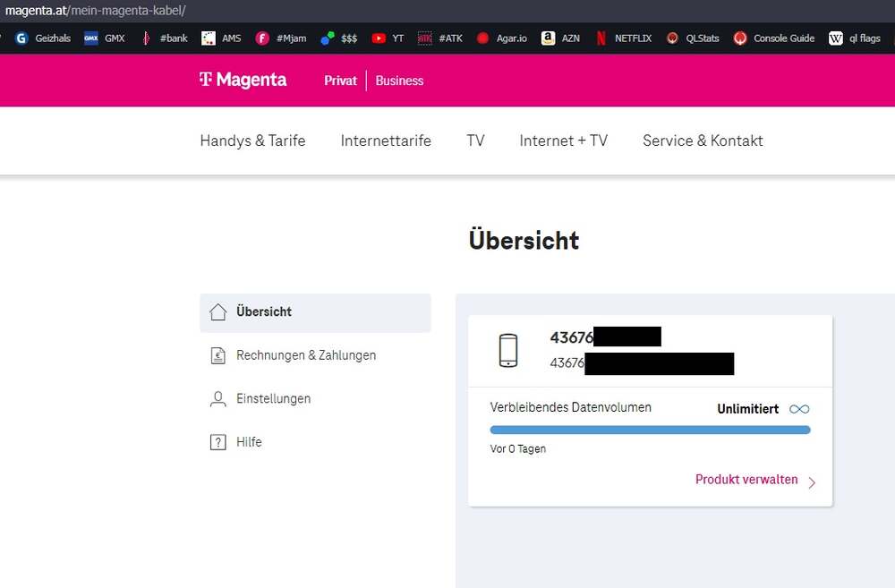Open the Geizhals bookmark
The height and width of the screenshot is (588, 895).
pyautogui.click(x=43, y=38)
